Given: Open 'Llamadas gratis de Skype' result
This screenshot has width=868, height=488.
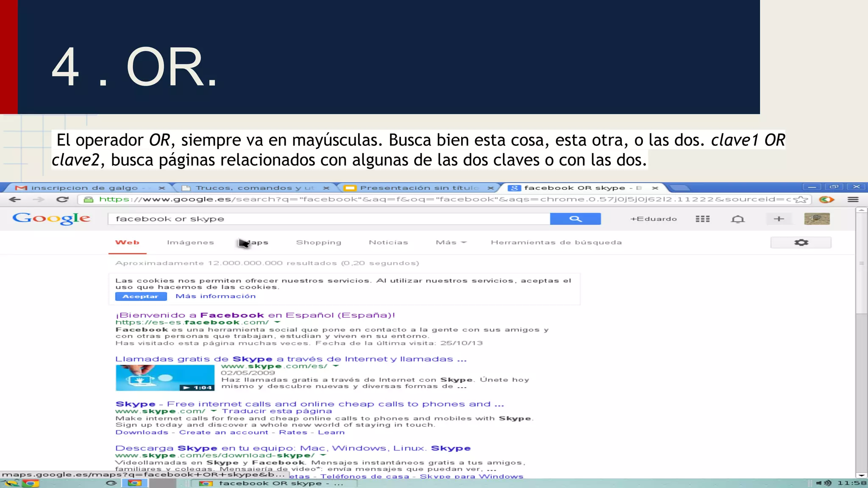Looking at the screenshot, I should [x=291, y=359].
